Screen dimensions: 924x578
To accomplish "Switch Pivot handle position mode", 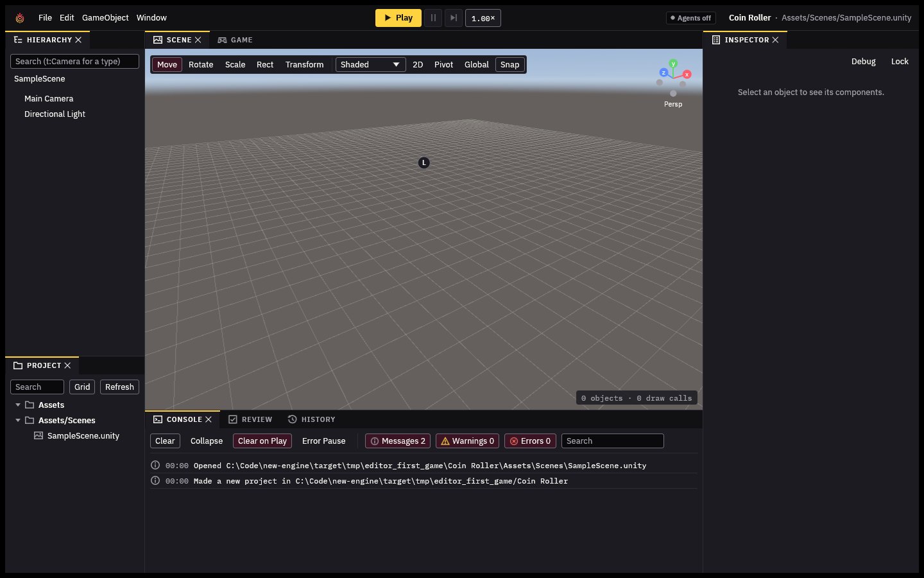I will pyautogui.click(x=443, y=64).
